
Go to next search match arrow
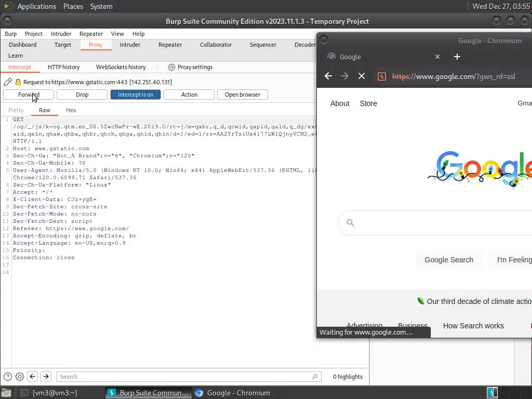pyautogui.click(x=46, y=376)
